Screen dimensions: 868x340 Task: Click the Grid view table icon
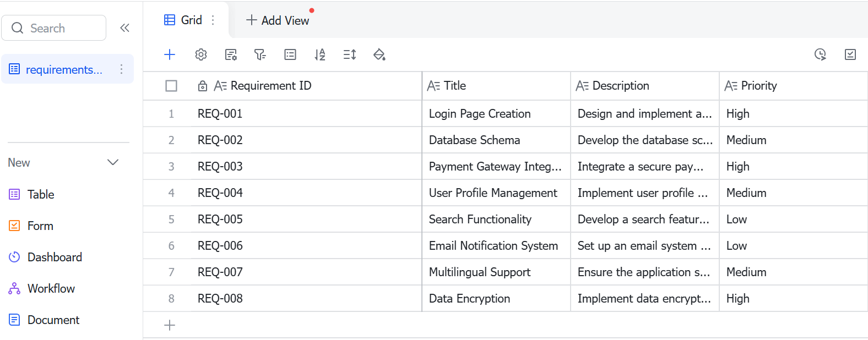point(170,20)
